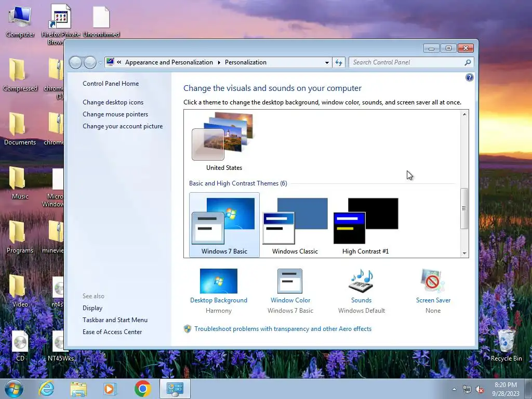Click Personalization breadcrumb
This screenshot has height=399, width=532.
coord(246,62)
